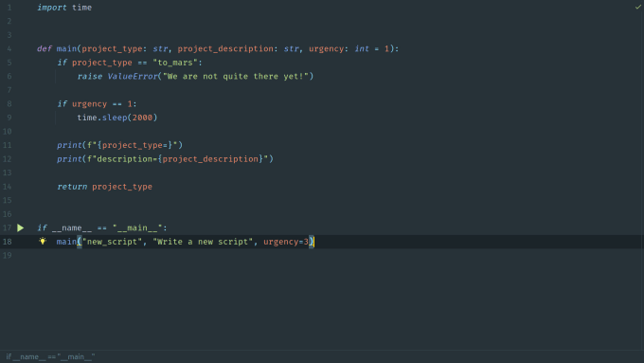Open the yellow lightbulb quick-fix suggestions
Image resolution: width=644 pixels, height=363 pixels.
click(x=43, y=242)
